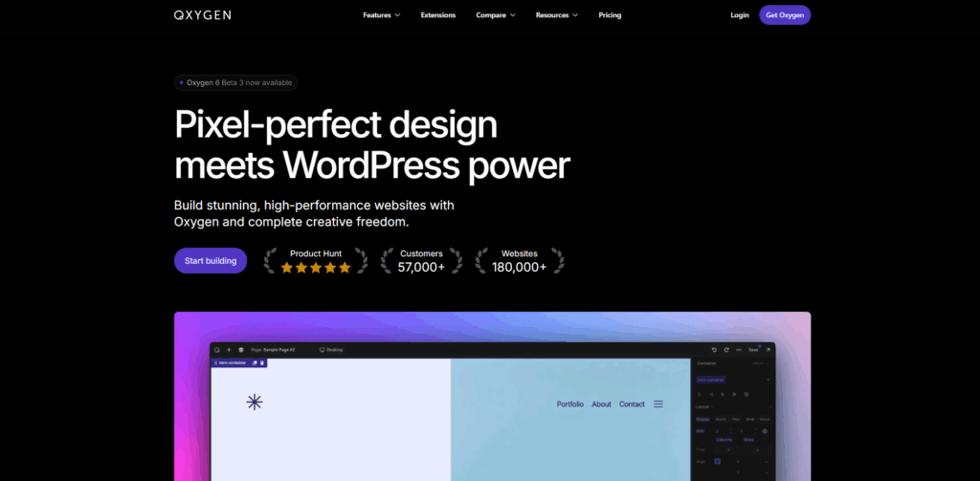
Task: Open the Compare dropdown menu
Action: point(496,15)
